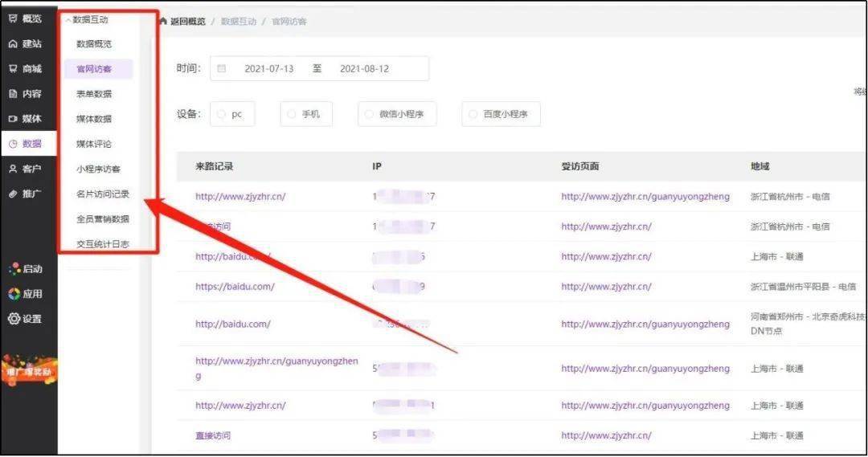The image size is (868, 457).
Task: Click the 客户 person icon
Action: tap(13, 169)
